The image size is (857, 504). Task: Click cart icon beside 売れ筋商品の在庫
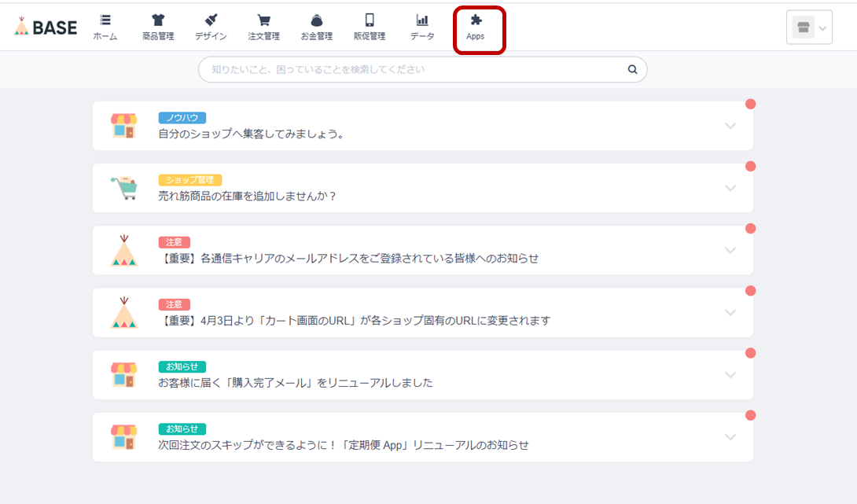point(124,188)
